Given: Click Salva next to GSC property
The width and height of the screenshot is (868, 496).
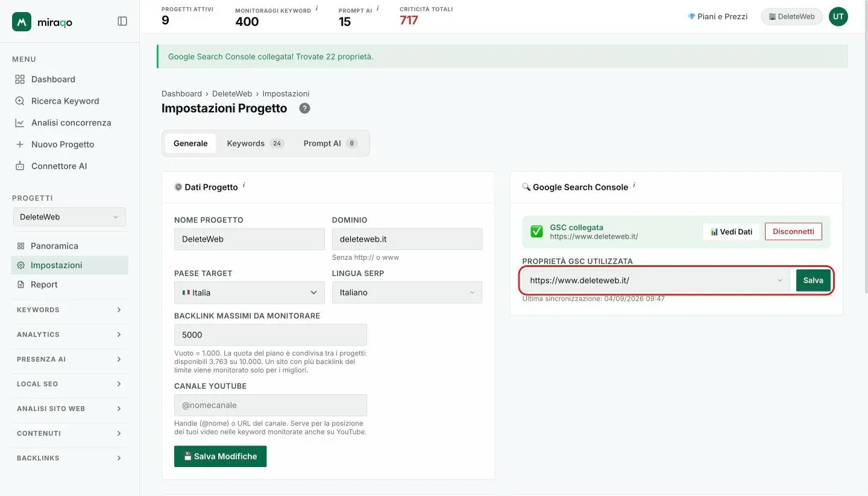Looking at the screenshot, I should pos(813,280).
